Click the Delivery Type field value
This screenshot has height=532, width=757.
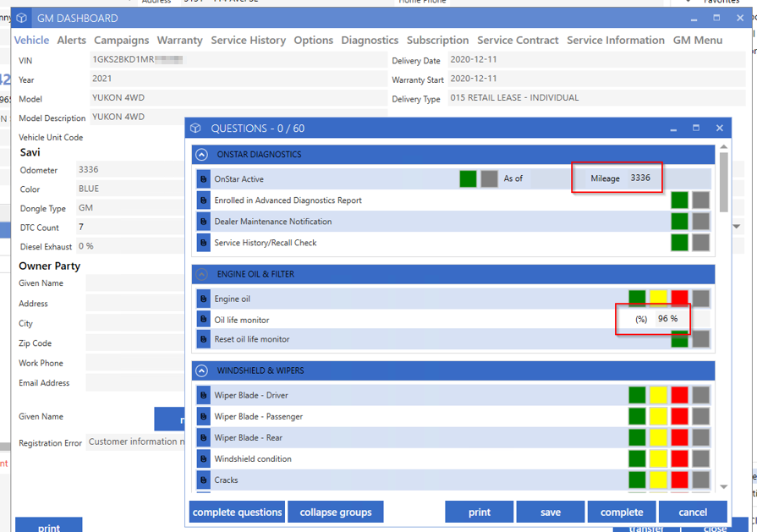(x=596, y=98)
